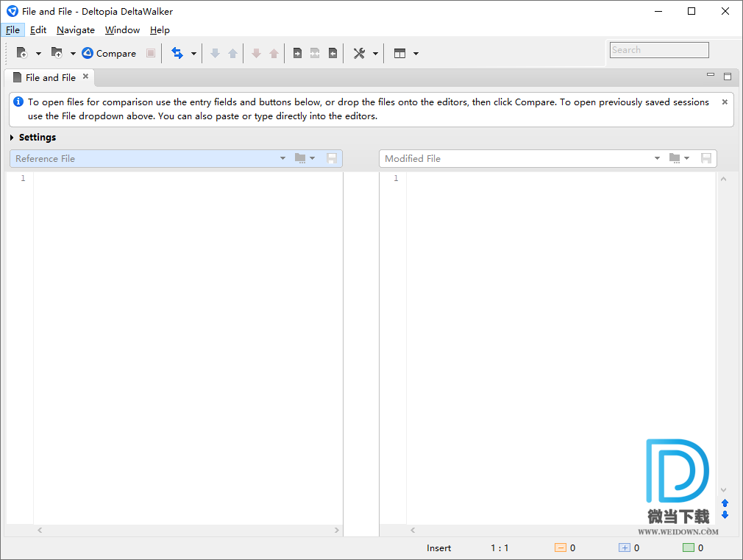Click the 1 : 1 cursor position
Image resolution: width=743 pixels, height=560 pixels.
(500, 548)
